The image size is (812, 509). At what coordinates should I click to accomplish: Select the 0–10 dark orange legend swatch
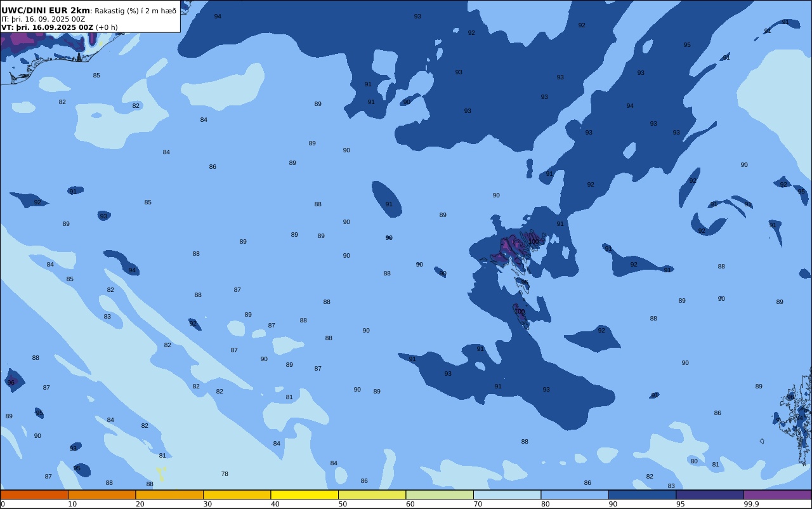click(34, 494)
